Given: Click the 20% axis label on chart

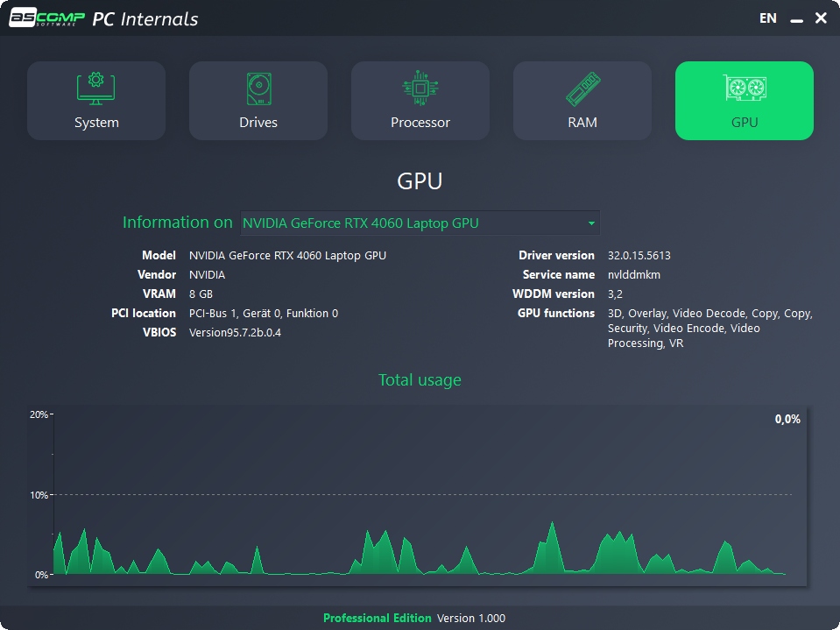Looking at the screenshot, I should pos(39,414).
